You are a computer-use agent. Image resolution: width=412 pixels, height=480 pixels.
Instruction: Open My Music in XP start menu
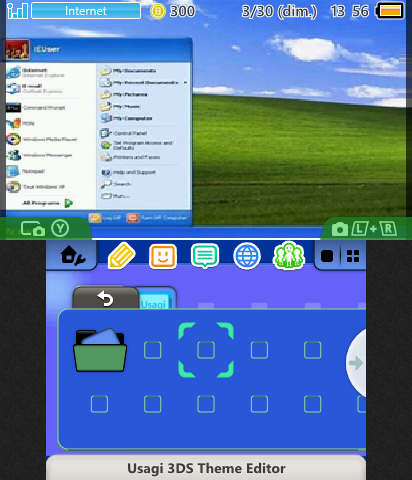pyautogui.click(x=121, y=107)
